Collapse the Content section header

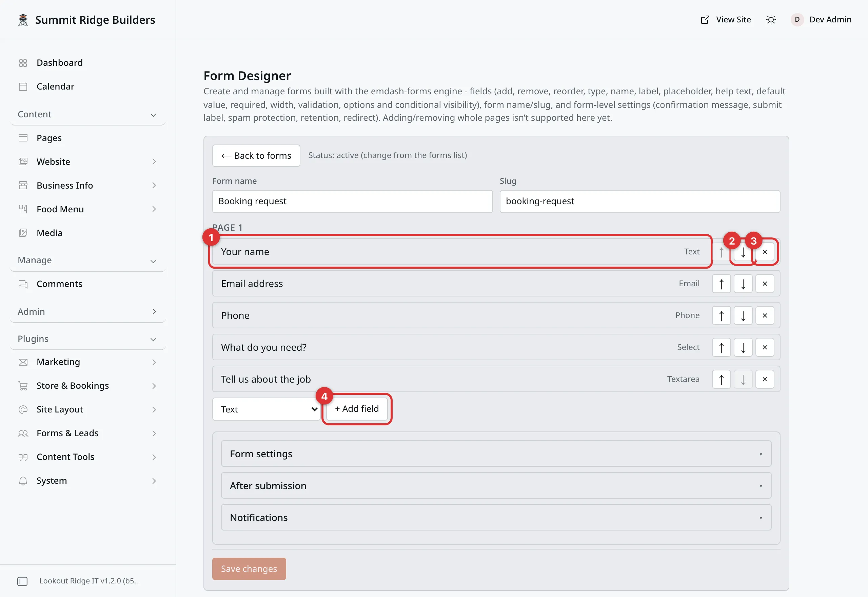(x=88, y=114)
